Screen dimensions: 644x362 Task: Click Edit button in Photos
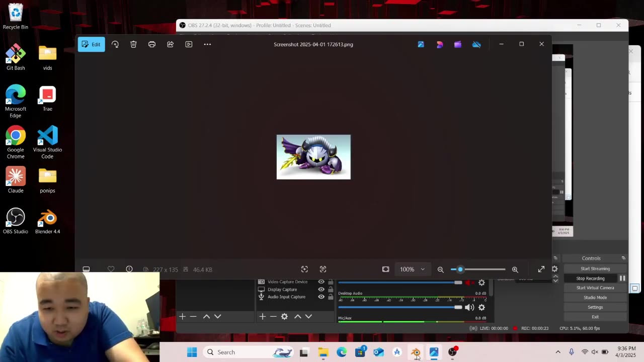pos(91,44)
